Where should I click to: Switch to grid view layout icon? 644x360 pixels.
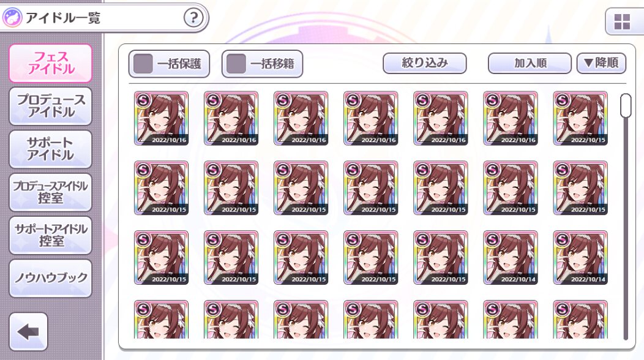pyautogui.click(x=622, y=22)
